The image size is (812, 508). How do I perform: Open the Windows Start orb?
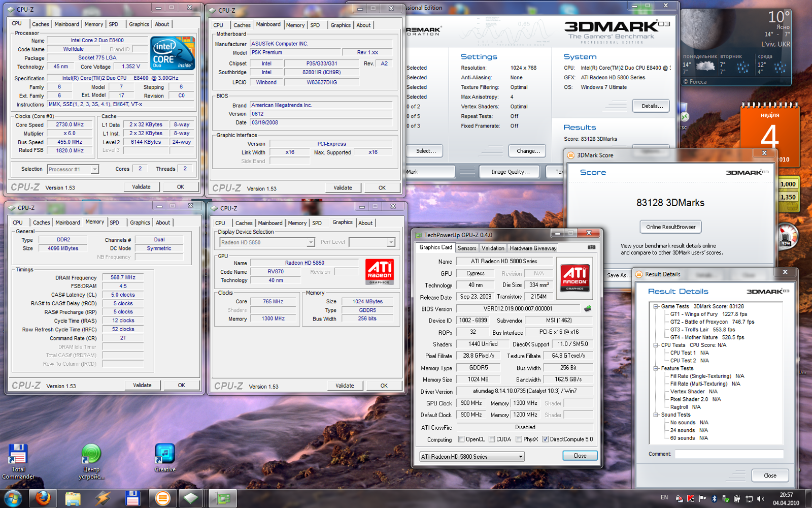[13, 498]
